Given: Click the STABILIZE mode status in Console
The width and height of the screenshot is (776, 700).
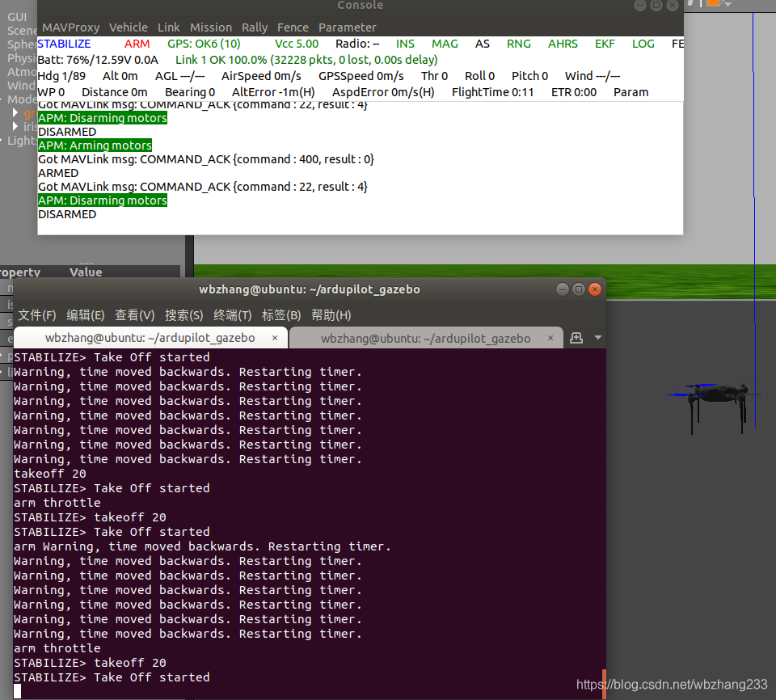Looking at the screenshot, I should click(64, 44).
